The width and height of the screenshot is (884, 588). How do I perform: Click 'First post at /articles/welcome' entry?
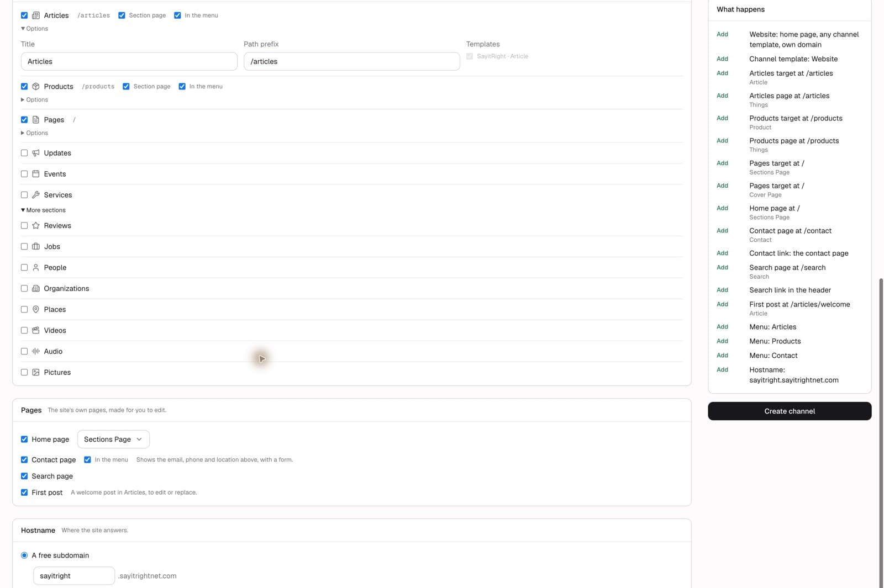[x=799, y=305]
